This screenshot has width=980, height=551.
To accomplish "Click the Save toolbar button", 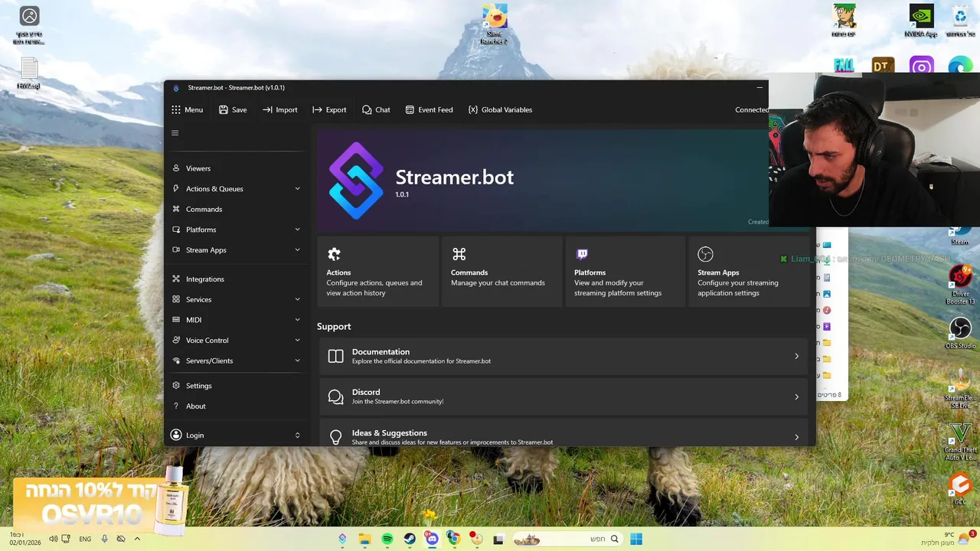I will click(x=233, y=109).
